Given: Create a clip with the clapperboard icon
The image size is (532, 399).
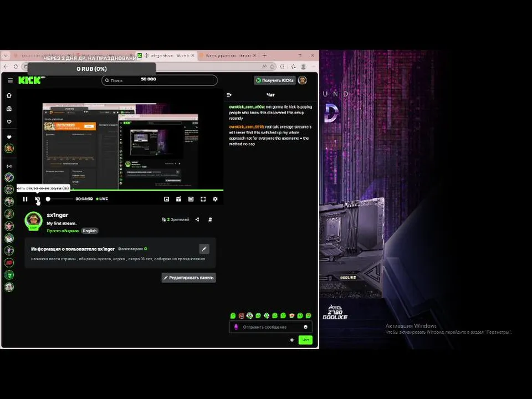Looking at the screenshot, I should tap(178, 199).
